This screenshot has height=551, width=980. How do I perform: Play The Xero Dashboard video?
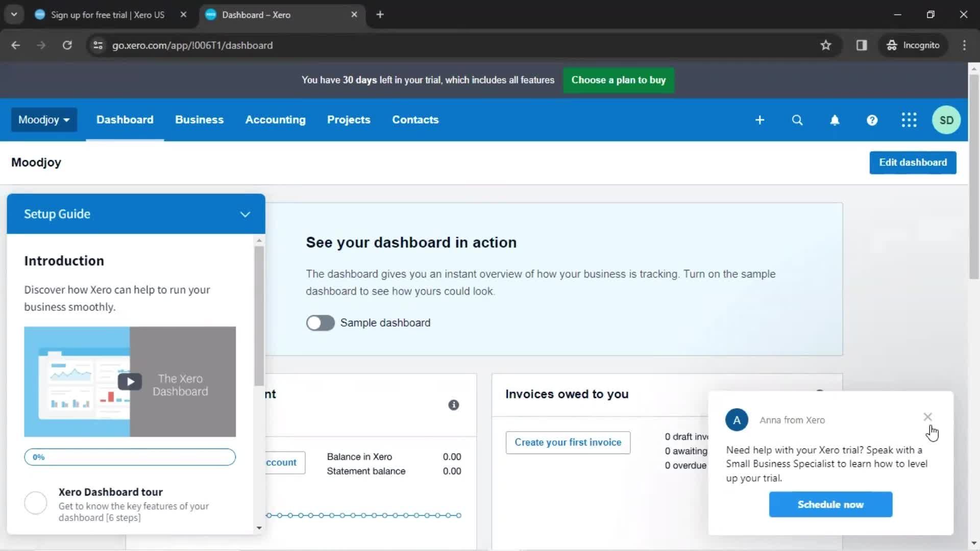tap(130, 382)
